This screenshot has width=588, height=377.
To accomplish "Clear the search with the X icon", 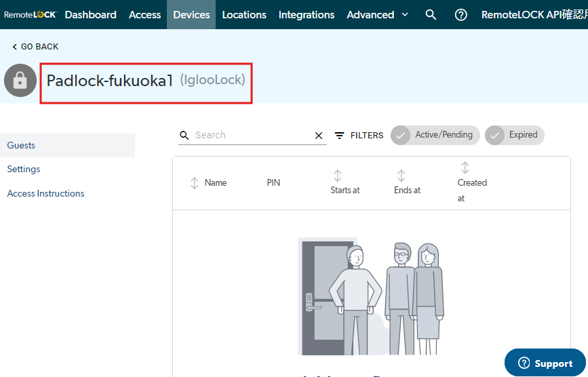I will tap(319, 136).
